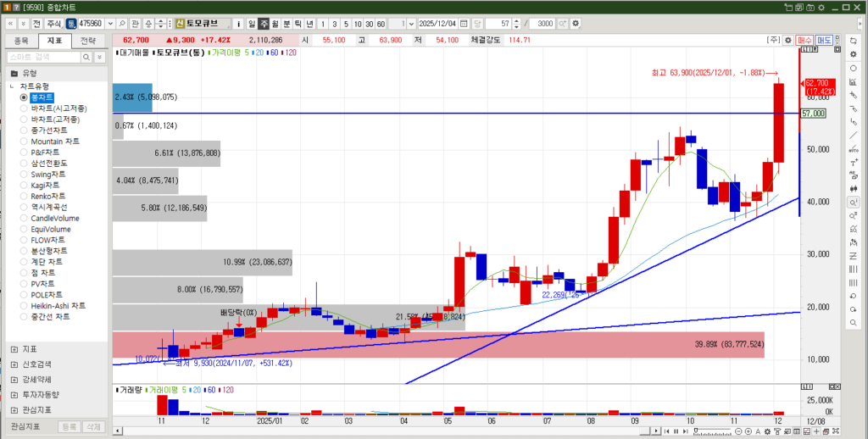This screenshot has height=439, width=868.
Task: Click the stock search magnifier icon
Action: click(x=123, y=23)
